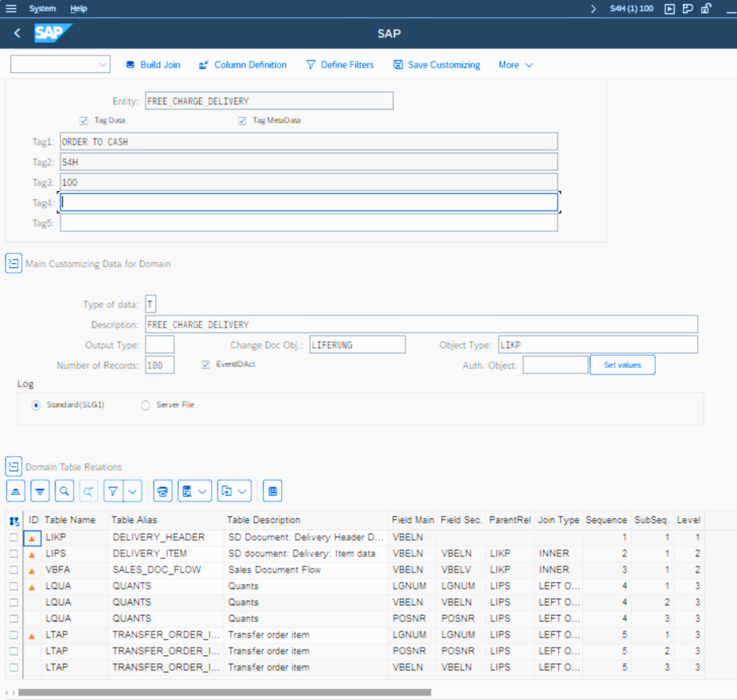Click the back arrow beside SAP logo

[x=17, y=33]
